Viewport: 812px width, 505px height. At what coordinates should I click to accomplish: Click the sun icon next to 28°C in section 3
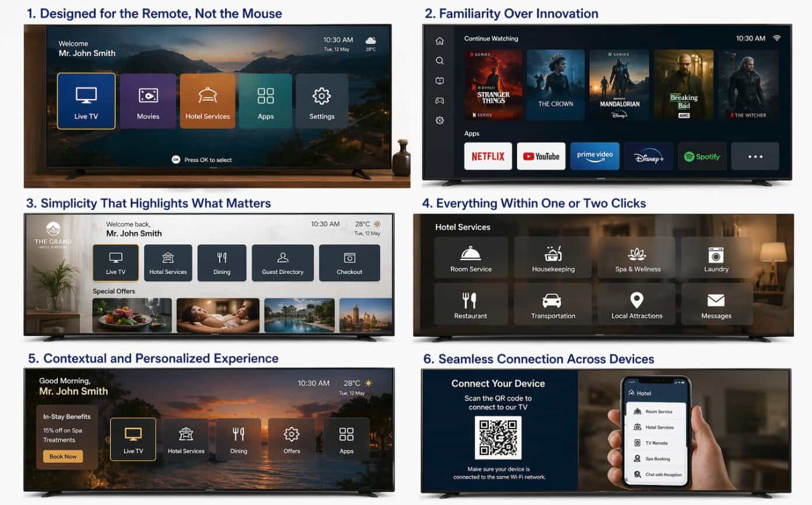(377, 224)
